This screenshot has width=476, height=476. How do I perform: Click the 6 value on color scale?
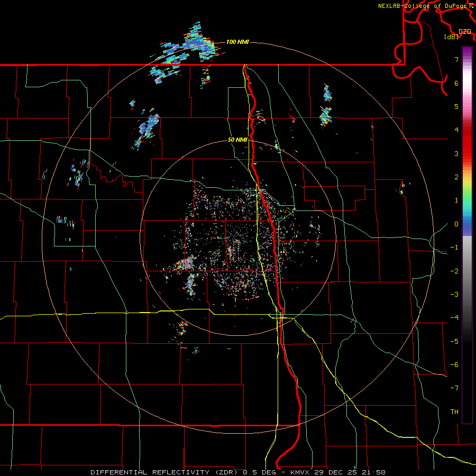point(456,83)
